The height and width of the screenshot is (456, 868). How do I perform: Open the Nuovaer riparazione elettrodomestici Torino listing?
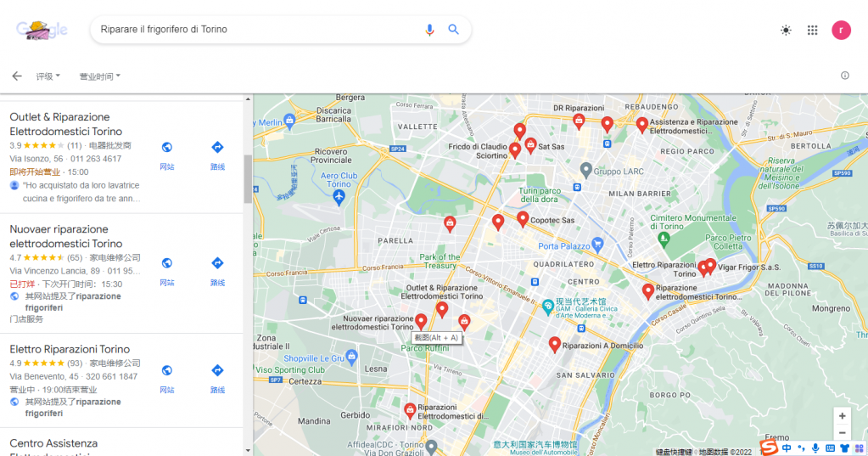tap(66, 236)
